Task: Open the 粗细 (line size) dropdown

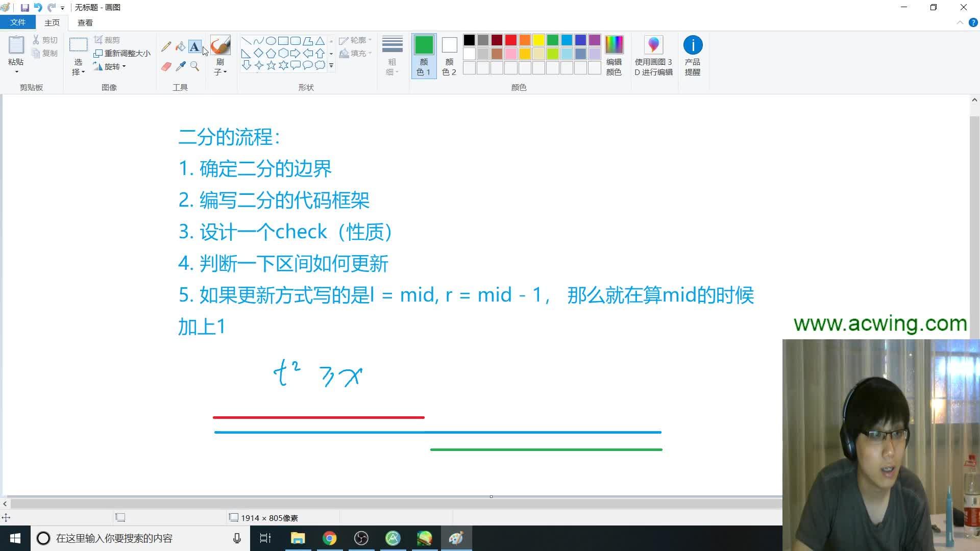Action: 392,56
